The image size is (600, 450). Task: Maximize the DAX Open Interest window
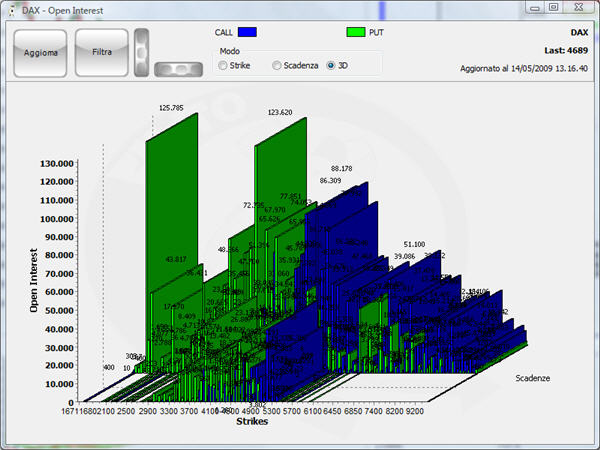(553, 7)
